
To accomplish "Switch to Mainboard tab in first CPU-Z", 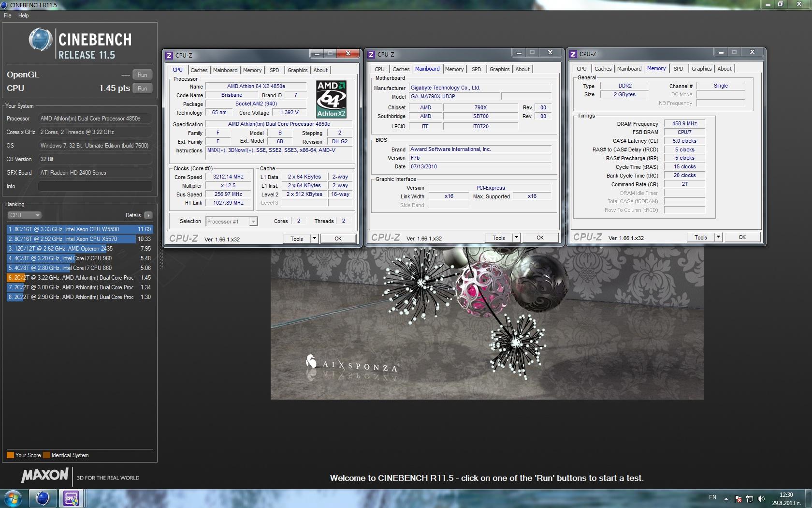I will (225, 70).
